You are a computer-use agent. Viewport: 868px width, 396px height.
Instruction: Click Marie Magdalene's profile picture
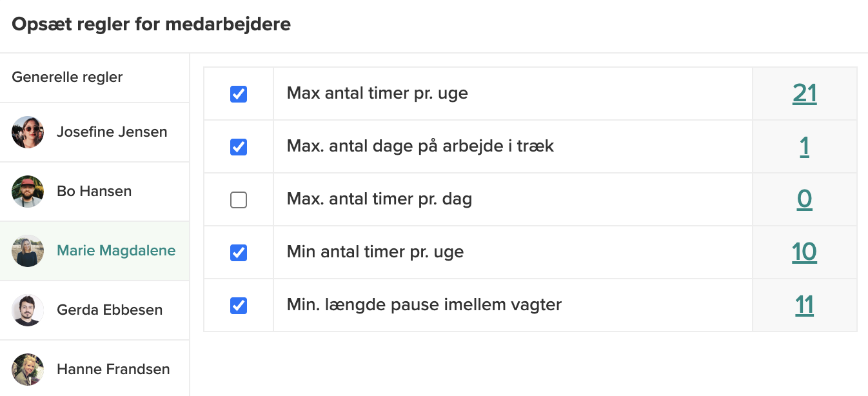click(x=28, y=250)
